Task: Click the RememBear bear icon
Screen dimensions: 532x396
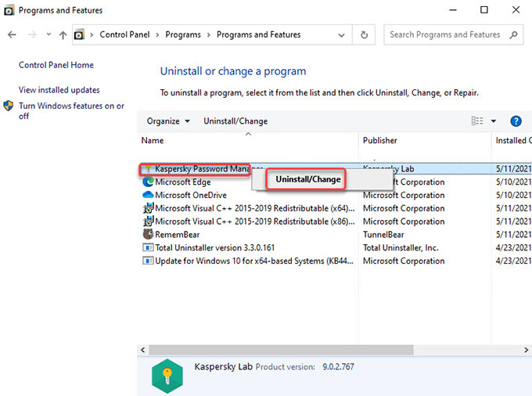Action: pos(148,234)
